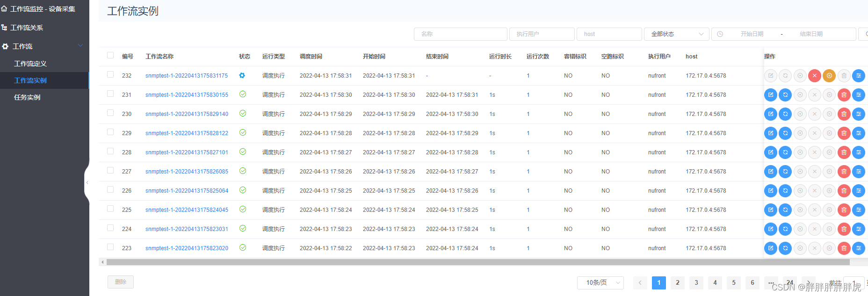The height and width of the screenshot is (296, 868).
Task: Click the 结束日期 end date field
Action: pyautogui.click(x=811, y=34)
